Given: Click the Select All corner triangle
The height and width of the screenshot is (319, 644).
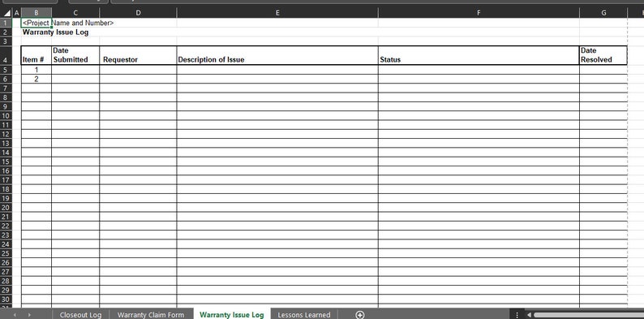Looking at the screenshot, I should (6, 13).
